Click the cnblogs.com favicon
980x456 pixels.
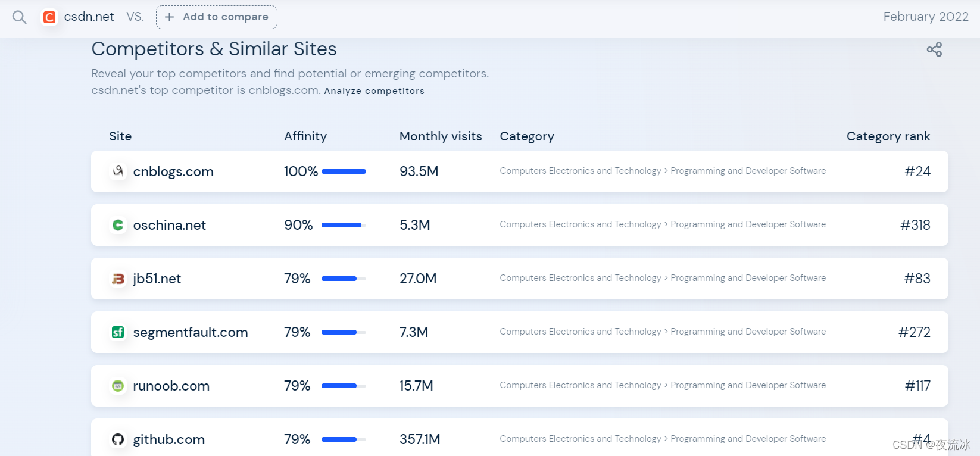118,171
